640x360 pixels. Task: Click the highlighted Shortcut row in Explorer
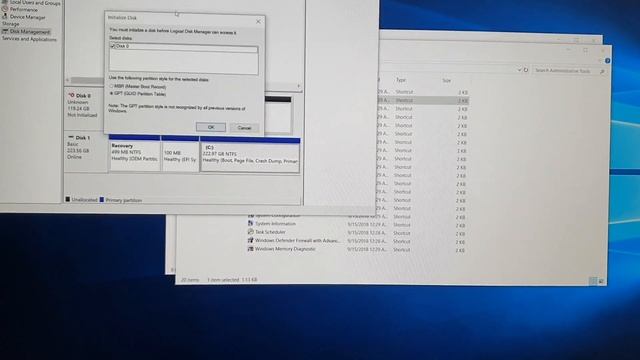pos(422,100)
